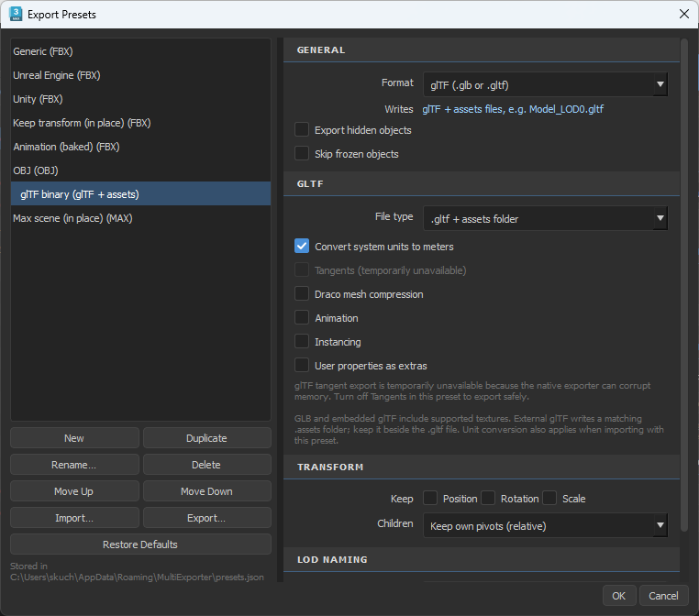The image size is (699, 616).
Task: Check Keep Rotation checkbox
Action: pyautogui.click(x=488, y=498)
